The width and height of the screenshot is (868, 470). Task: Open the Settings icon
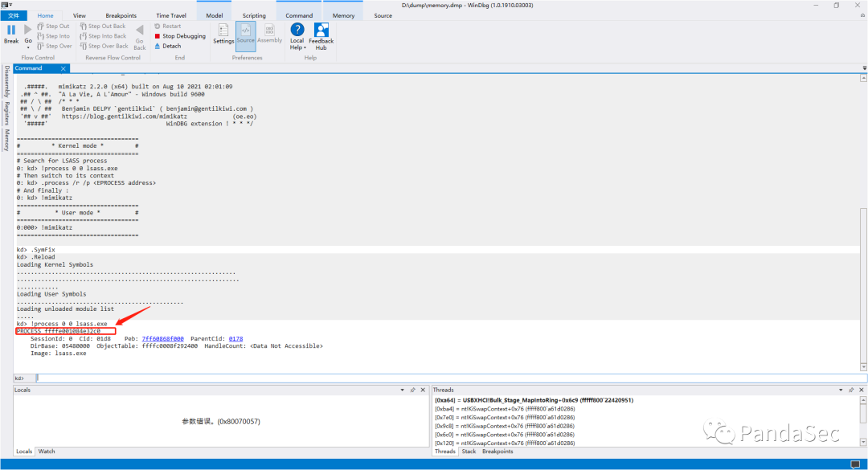[x=223, y=35]
